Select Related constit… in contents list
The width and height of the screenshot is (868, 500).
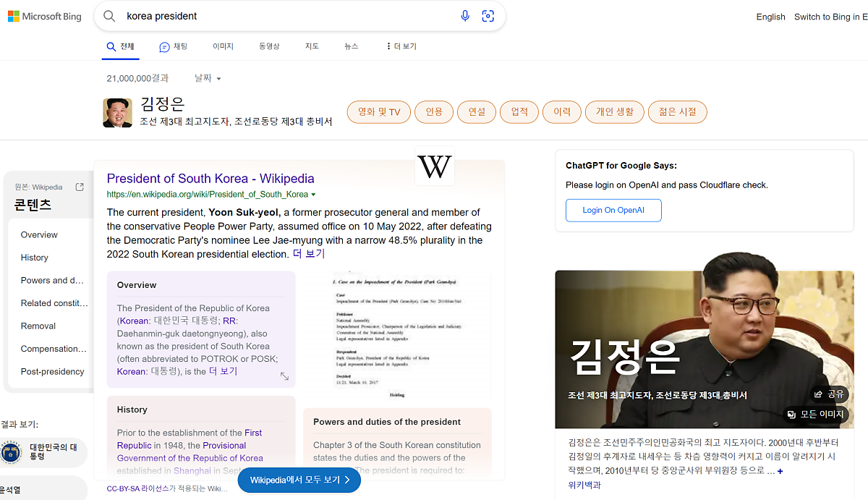pyautogui.click(x=54, y=303)
